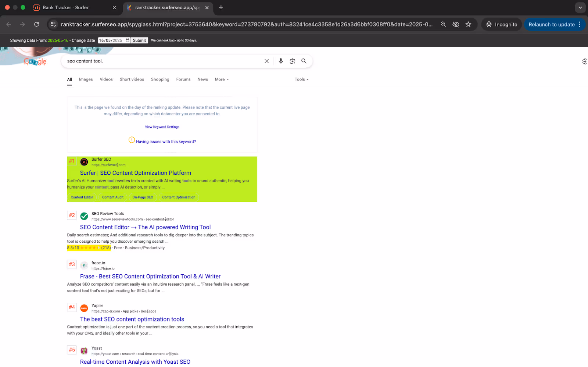Select the All results tab
The image size is (588, 367).
click(x=69, y=79)
